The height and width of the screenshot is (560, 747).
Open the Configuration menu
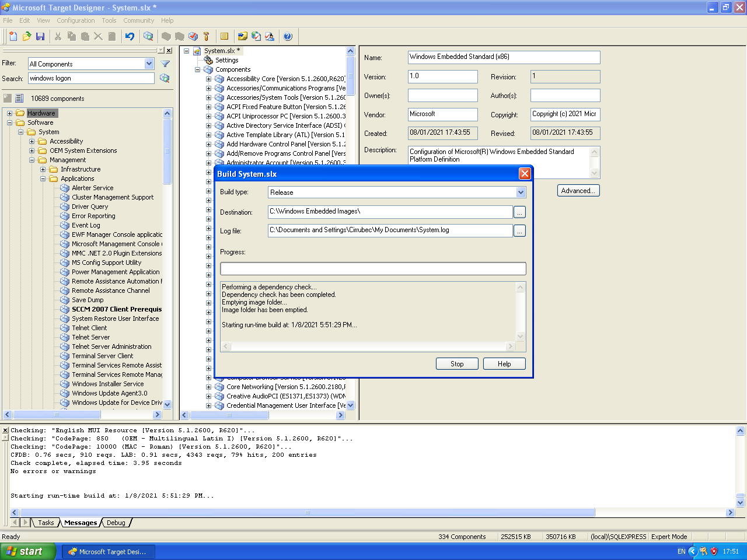(x=75, y=20)
